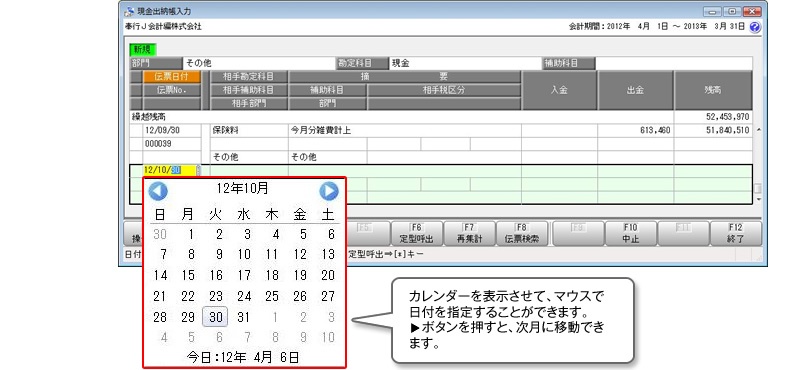Click the table scrollbar down arrow
The image size is (800, 370).
[x=758, y=199]
